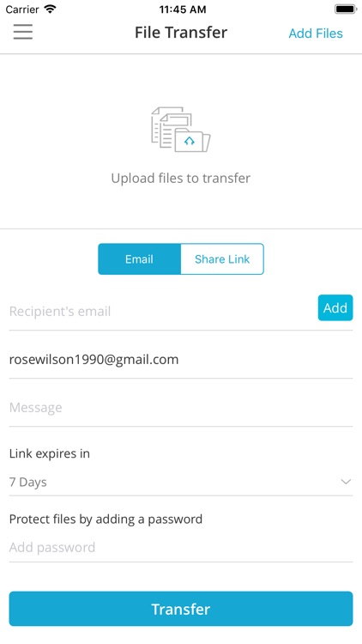Screen dimensions: 362x644
Task: Select rosewilson1990@gmail.com recipient entry
Action: point(94,360)
